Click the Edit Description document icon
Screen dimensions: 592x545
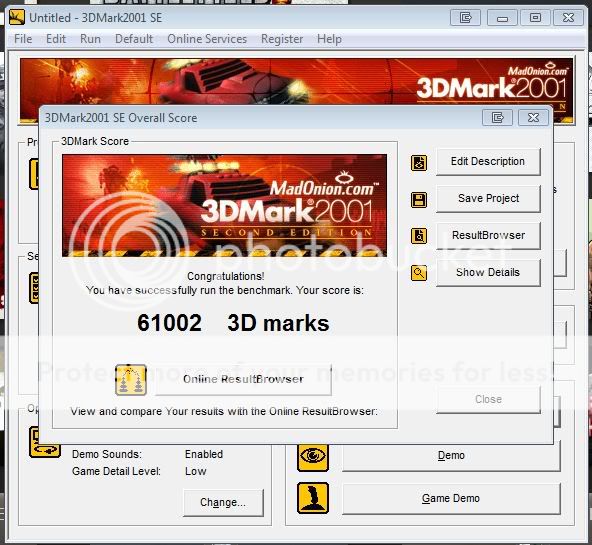pyautogui.click(x=419, y=163)
